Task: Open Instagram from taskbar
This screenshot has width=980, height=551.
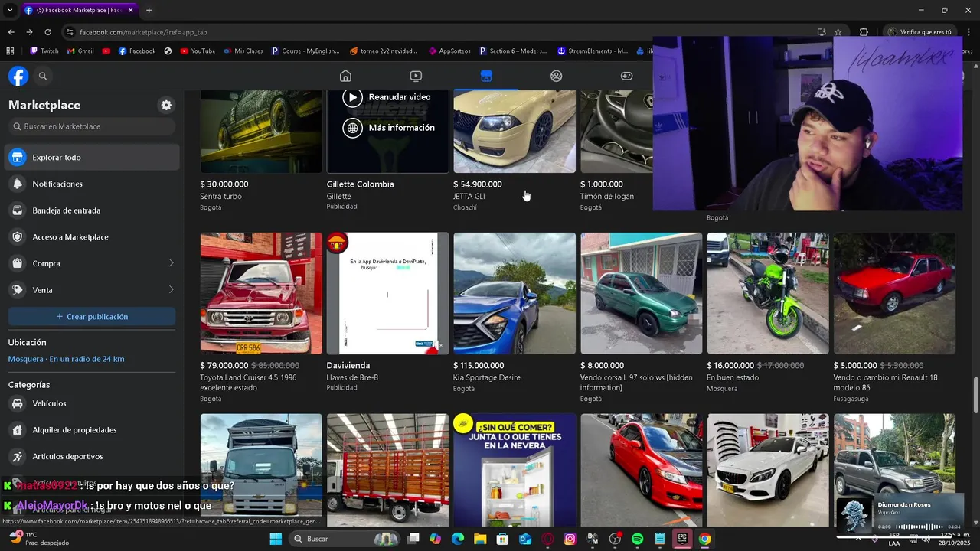Action: pyautogui.click(x=570, y=539)
